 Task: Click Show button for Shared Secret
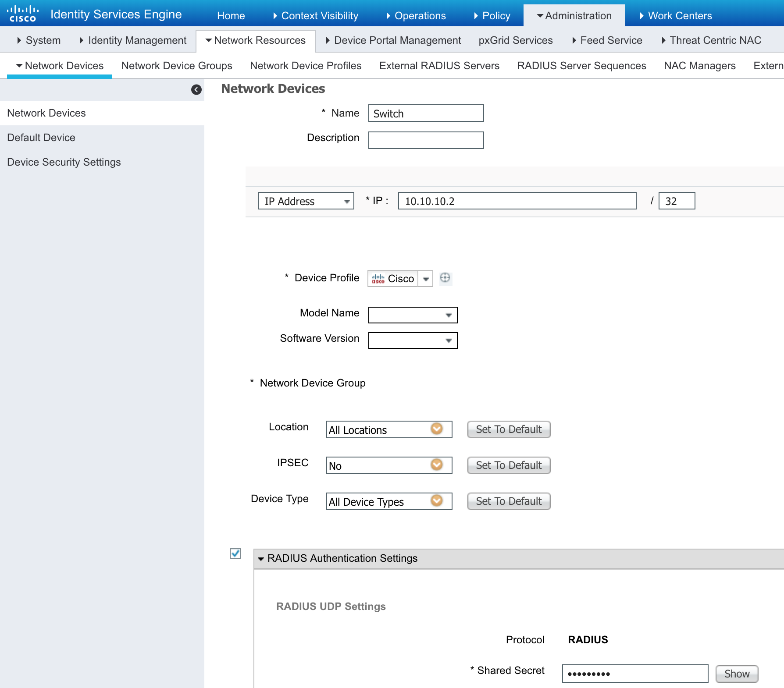pos(736,674)
